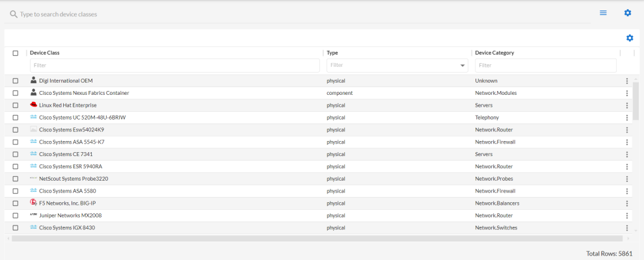This screenshot has height=260, width=644.
Task: Click the 'Cisco Systems ESR 5940RA' name
Action: (70, 166)
